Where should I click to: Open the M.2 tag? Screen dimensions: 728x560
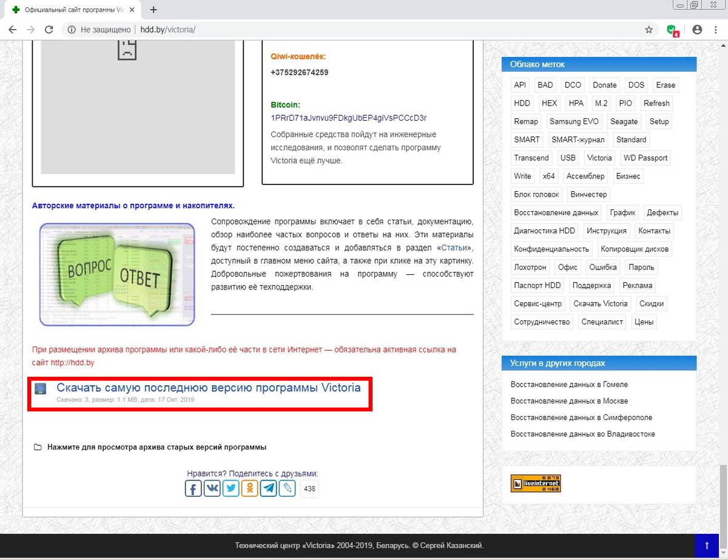pos(601,103)
